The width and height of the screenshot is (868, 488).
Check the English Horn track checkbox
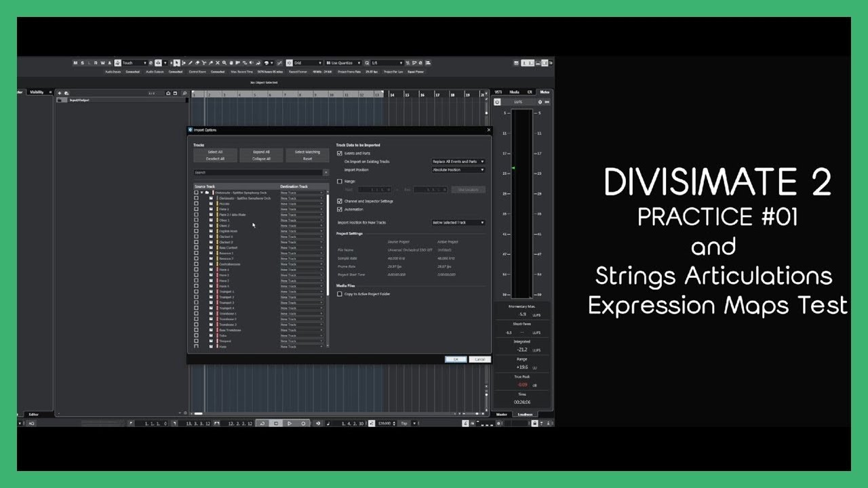pos(197,231)
